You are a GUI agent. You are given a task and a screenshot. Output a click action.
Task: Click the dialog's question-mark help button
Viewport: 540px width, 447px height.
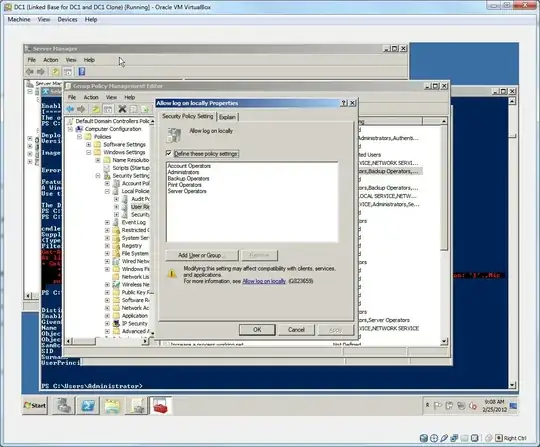point(344,103)
